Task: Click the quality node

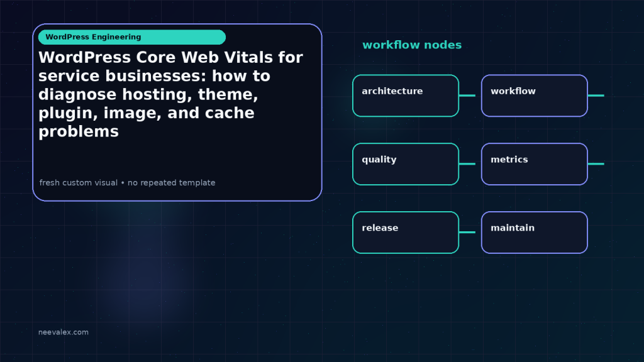Action: coord(406,164)
